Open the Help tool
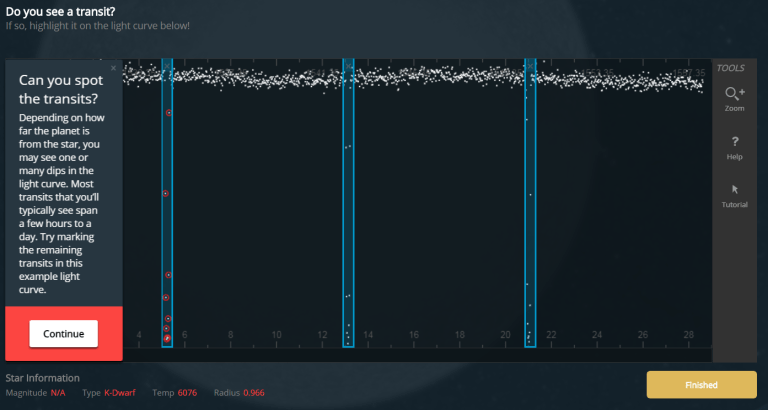768x410 pixels. [734, 147]
